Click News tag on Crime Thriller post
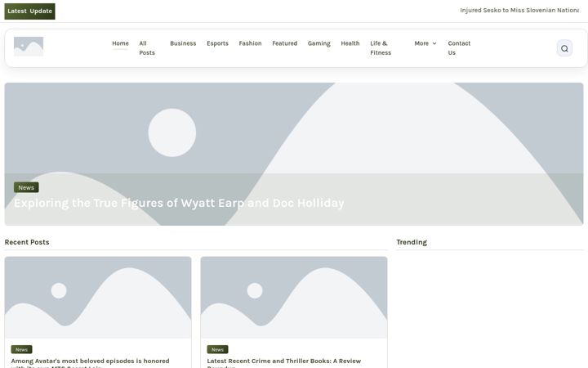This screenshot has width=588, height=368. point(217,350)
